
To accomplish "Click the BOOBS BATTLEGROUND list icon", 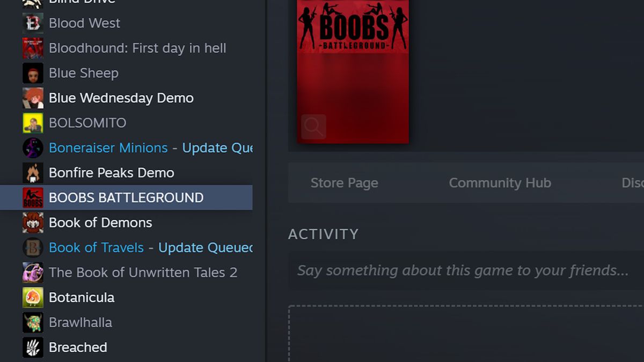I will coord(33,198).
